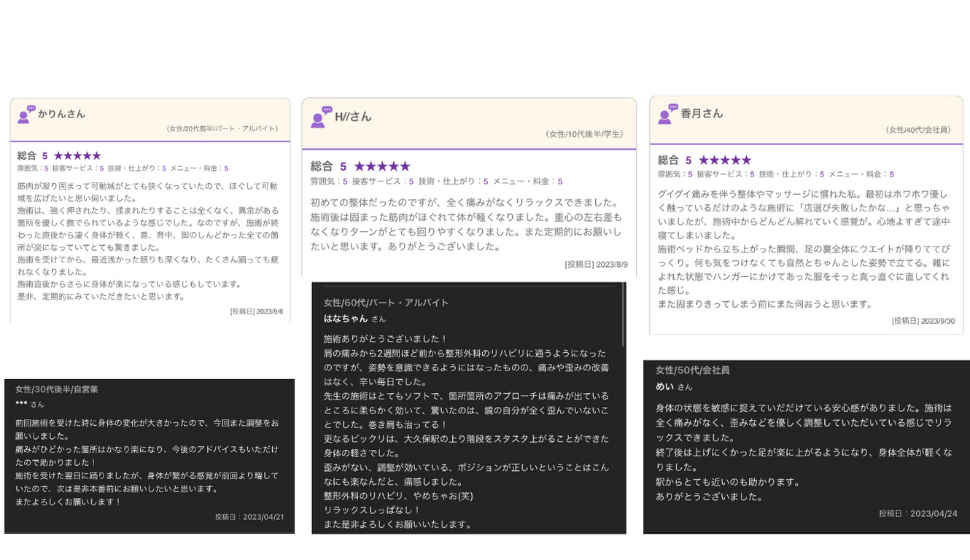Viewport: 970px width, 560px height.
Task: Click the 女性/60代/パート・アルバイト label
Action: pyautogui.click(x=386, y=303)
